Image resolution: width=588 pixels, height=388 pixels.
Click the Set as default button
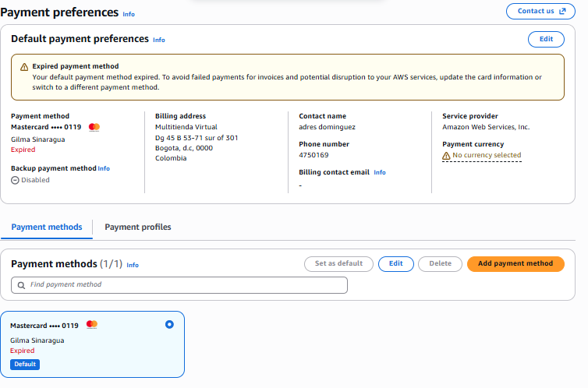(338, 263)
